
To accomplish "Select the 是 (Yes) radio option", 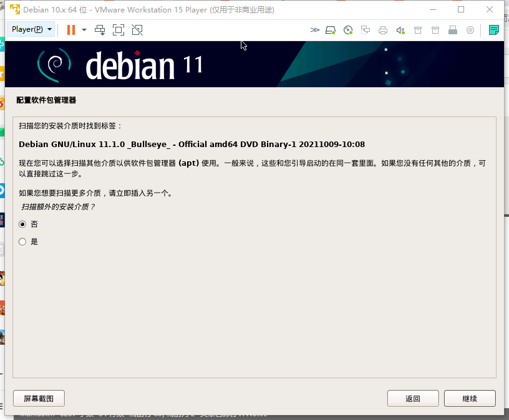I will coord(22,242).
